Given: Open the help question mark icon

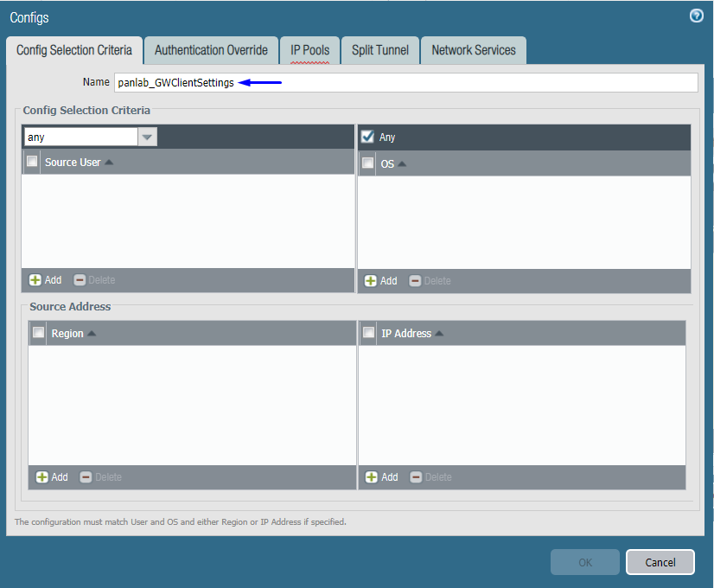Looking at the screenshot, I should [x=696, y=15].
